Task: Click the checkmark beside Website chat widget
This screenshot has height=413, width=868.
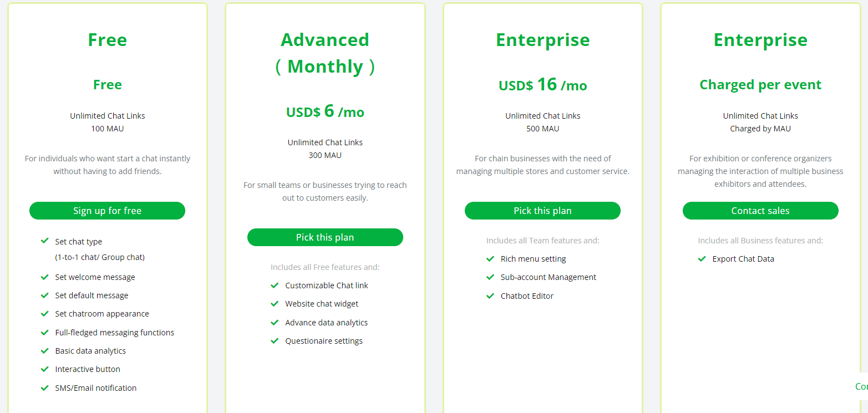Action: (275, 303)
